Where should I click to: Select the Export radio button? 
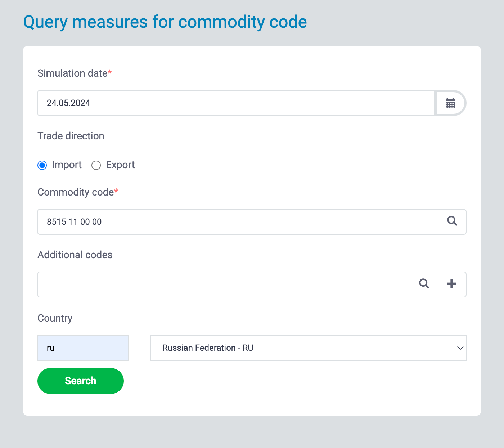point(96,165)
